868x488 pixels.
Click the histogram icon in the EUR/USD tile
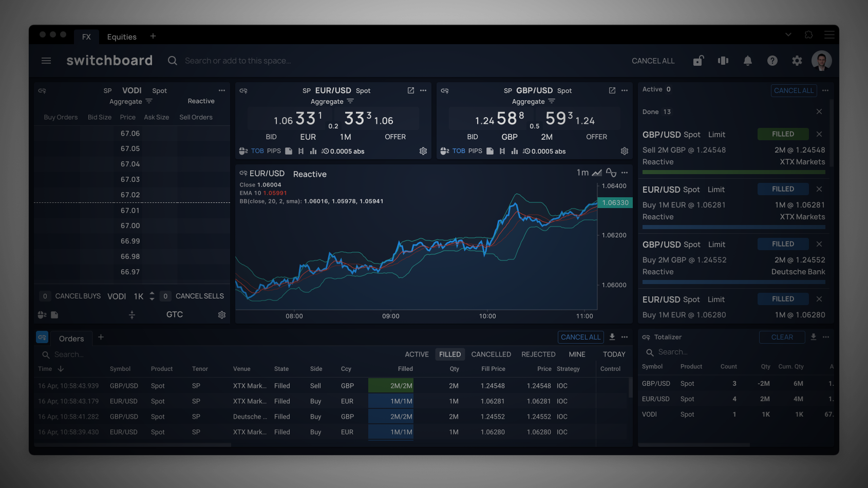pos(314,151)
